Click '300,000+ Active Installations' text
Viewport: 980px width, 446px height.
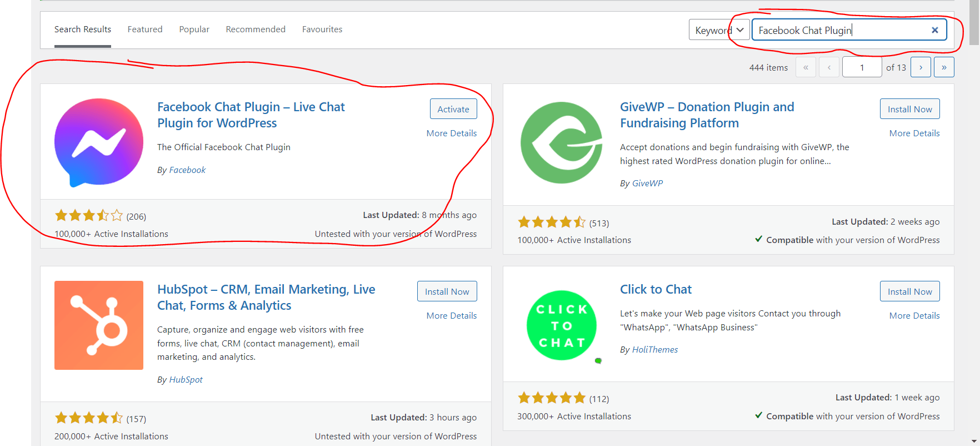[574, 417]
